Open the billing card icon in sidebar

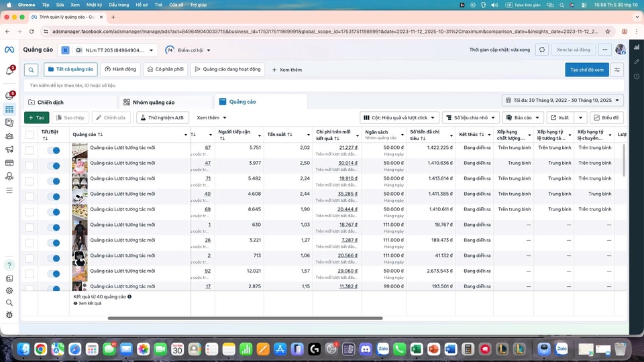[9, 162]
